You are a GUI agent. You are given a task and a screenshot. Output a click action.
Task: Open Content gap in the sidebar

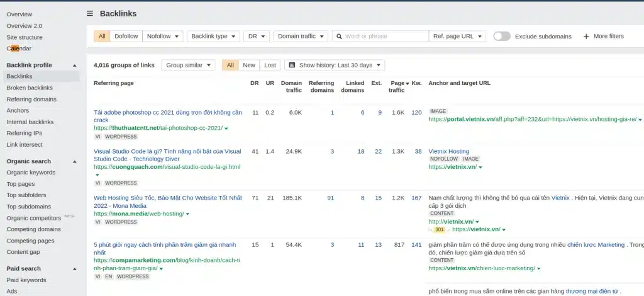(x=23, y=252)
